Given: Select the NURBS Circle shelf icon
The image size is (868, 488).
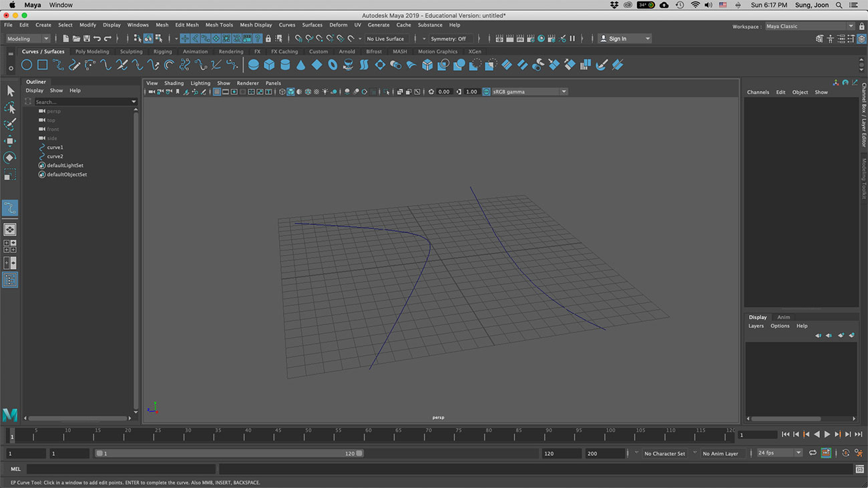Looking at the screenshot, I should (27, 65).
